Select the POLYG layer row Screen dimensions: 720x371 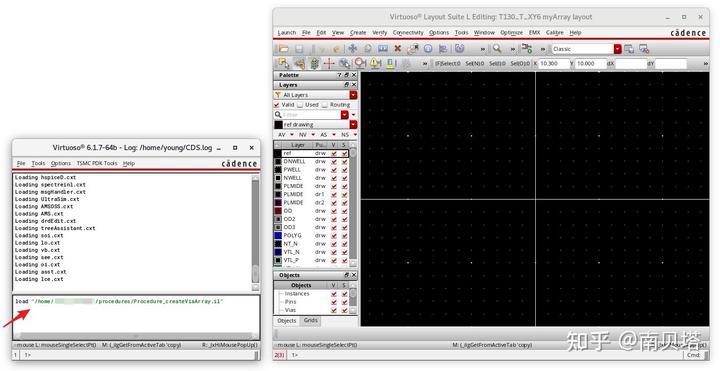coord(311,235)
